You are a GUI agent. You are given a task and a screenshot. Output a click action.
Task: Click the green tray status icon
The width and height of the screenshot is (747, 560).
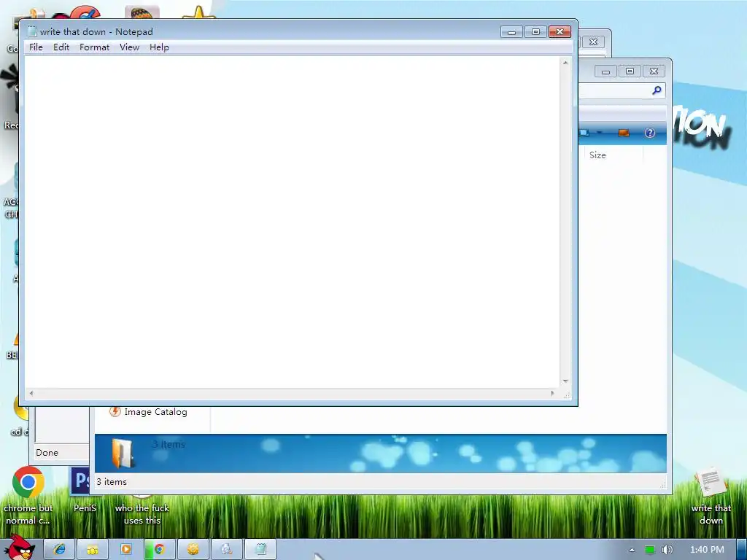(650, 550)
